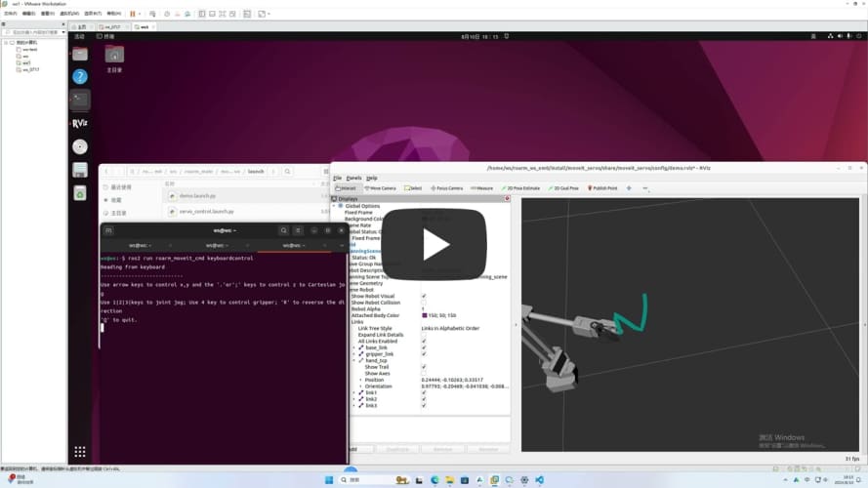Choose the Focus Camera tool
This screenshot has width=868, height=488.
[x=447, y=188]
